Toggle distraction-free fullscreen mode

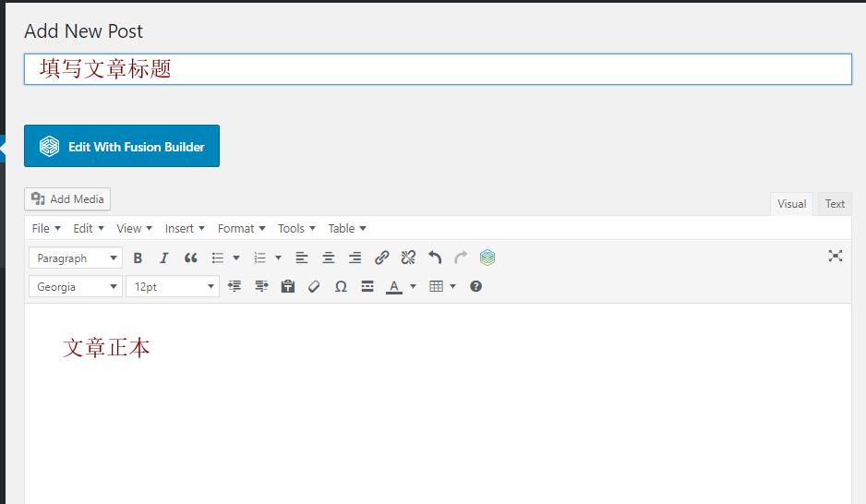coord(835,256)
